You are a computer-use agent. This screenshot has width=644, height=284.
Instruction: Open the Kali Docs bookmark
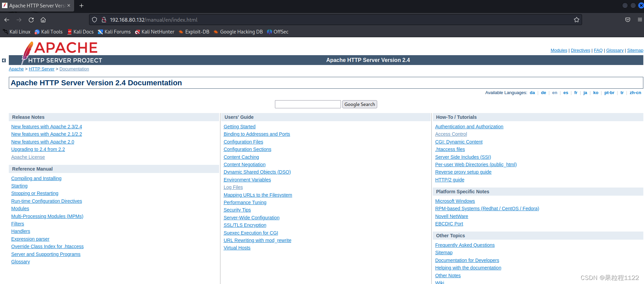coord(80,32)
